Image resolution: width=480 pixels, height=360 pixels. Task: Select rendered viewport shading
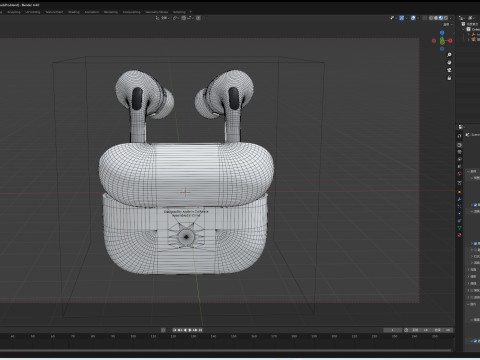click(446, 18)
